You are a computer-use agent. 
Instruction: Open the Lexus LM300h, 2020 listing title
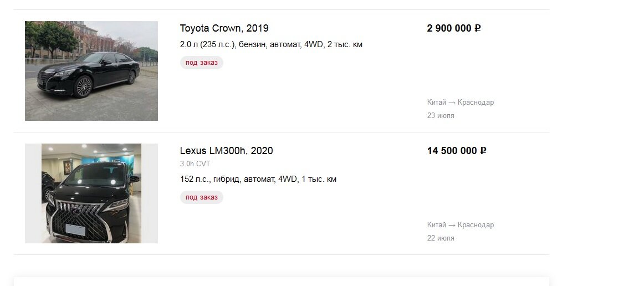[x=226, y=151]
